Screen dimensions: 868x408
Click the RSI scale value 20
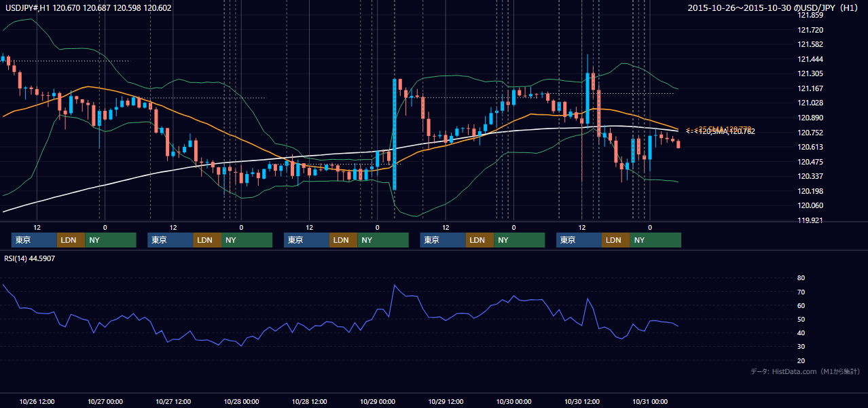801,360
